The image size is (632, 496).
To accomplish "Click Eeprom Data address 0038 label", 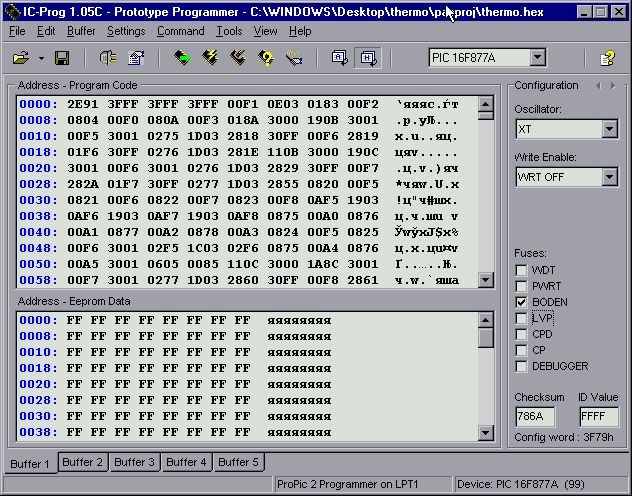I will [39, 432].
